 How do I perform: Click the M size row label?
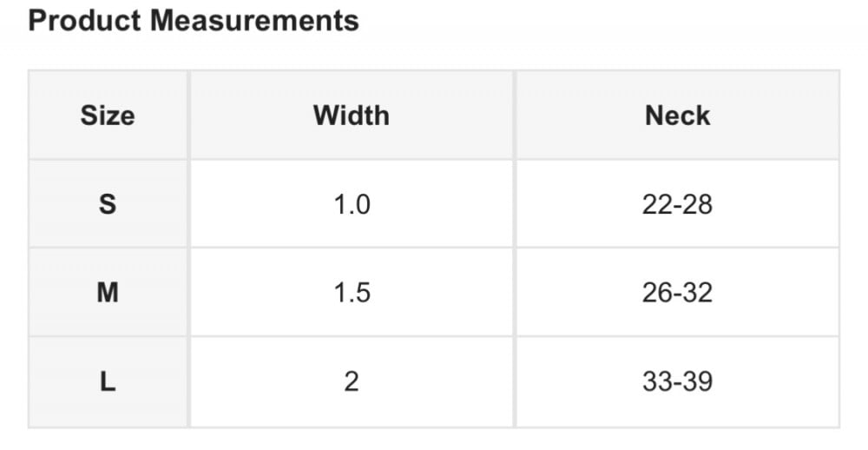(108, 293)
